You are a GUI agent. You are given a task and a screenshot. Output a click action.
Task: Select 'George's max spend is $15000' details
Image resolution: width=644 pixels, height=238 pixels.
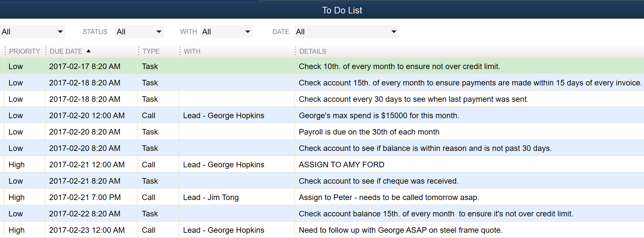[x=379, y=116]
